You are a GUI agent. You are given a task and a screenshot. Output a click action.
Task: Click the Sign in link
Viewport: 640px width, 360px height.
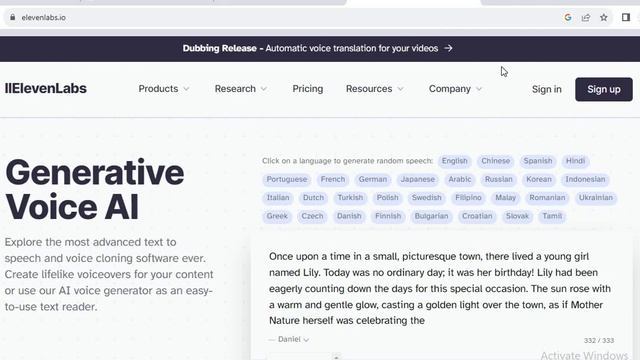[547, 89]
